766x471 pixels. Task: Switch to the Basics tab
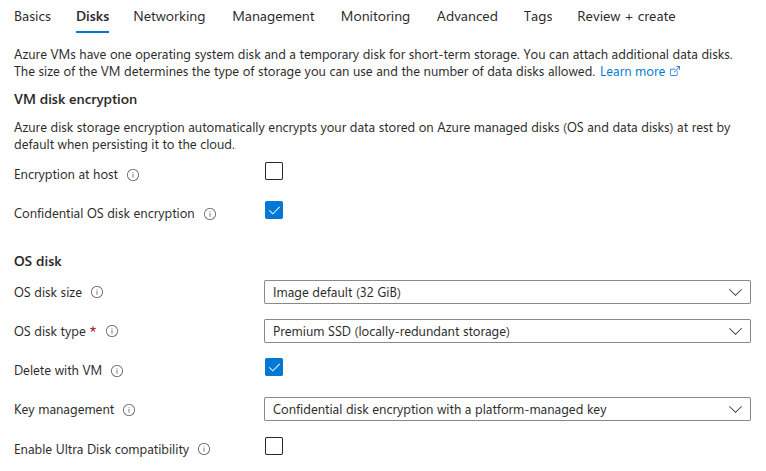point(32,17)
